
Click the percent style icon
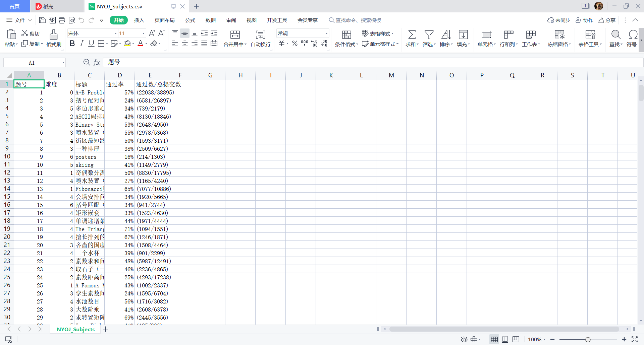pos(295,43)
